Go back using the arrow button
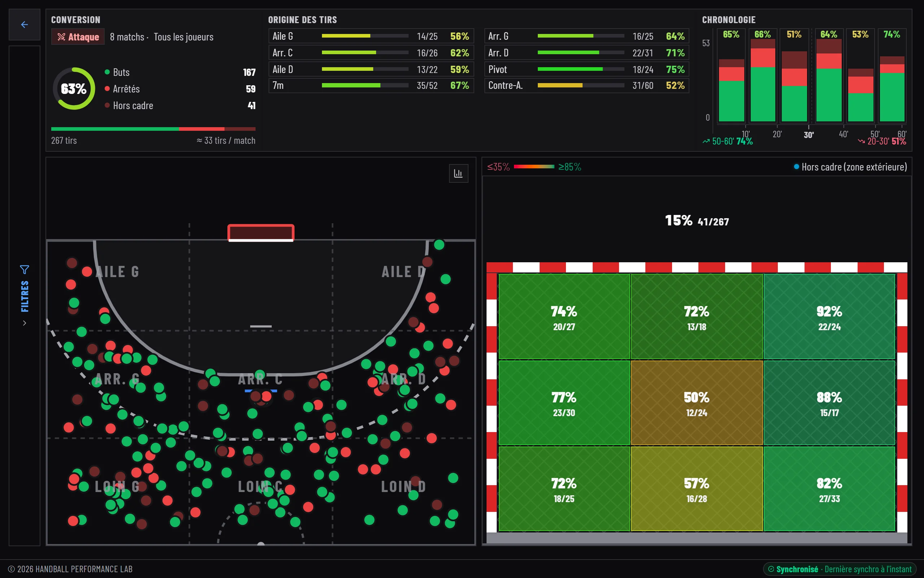 click(25, 25)
